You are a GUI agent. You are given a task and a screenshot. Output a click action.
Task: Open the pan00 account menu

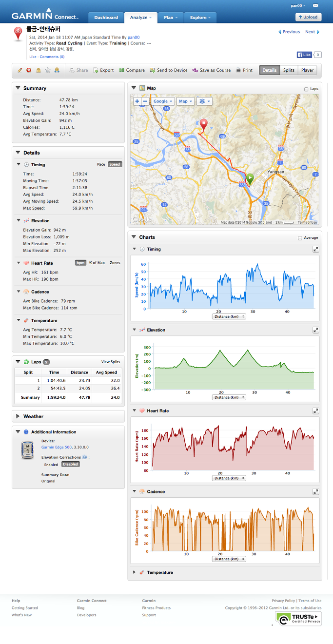coord(297,5)
